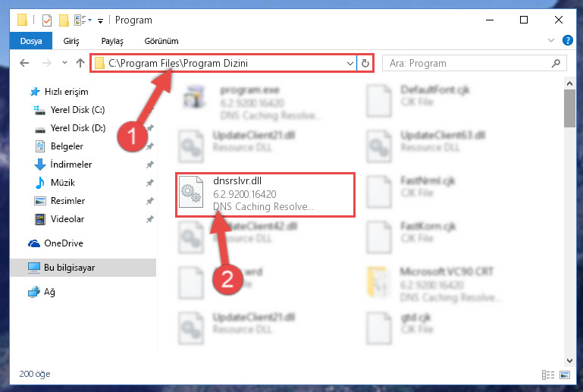Refresh the current folder view

point(365,63)
